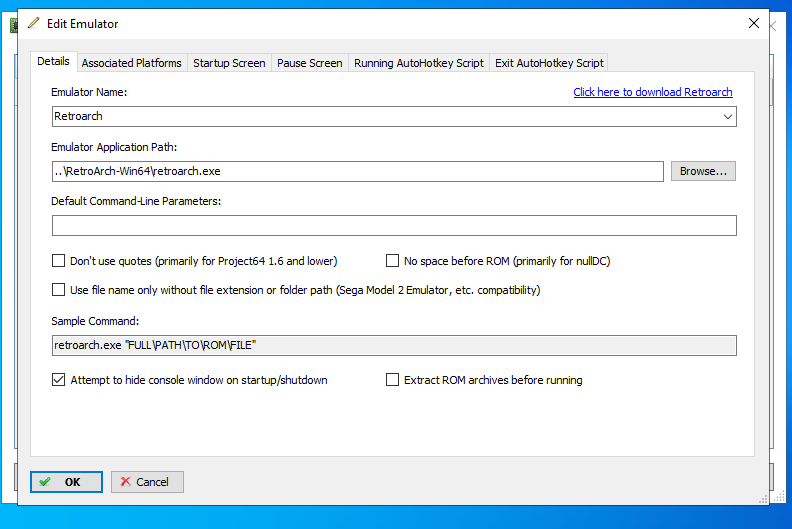Open the Pause Screen tab
Image resolution: width=792 pixels, height=529 pixels.
pos(310,63)
